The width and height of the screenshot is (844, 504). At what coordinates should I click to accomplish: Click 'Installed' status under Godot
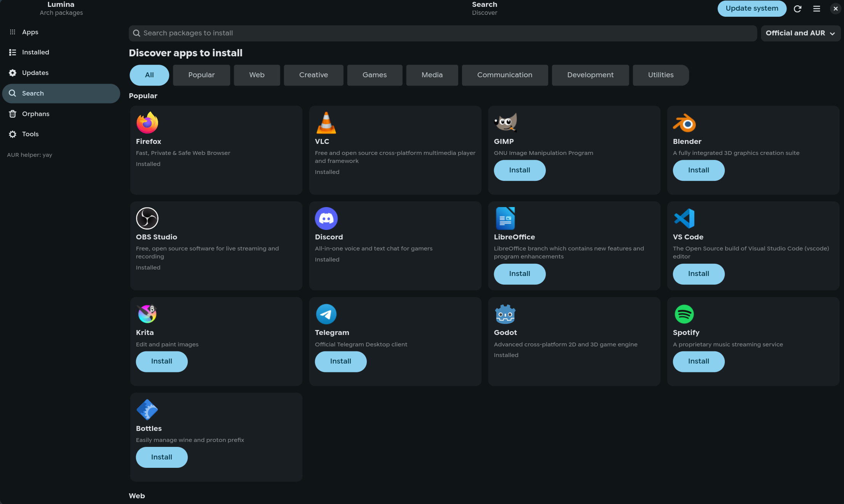click(x=506, y=355)
